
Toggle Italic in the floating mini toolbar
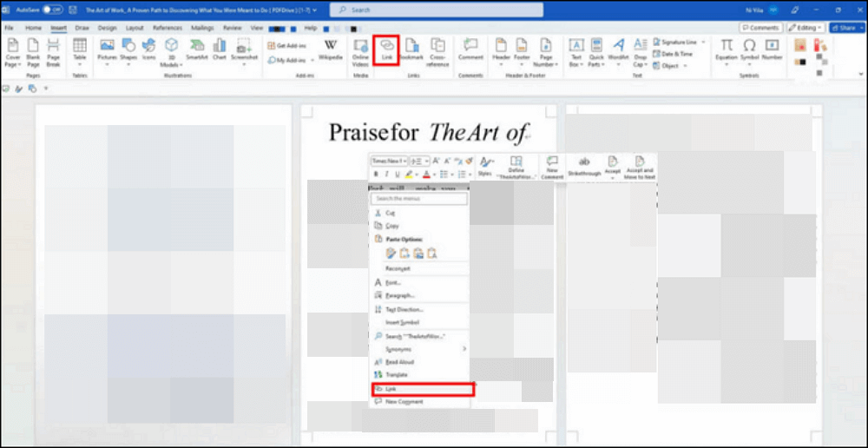[386, 174]
